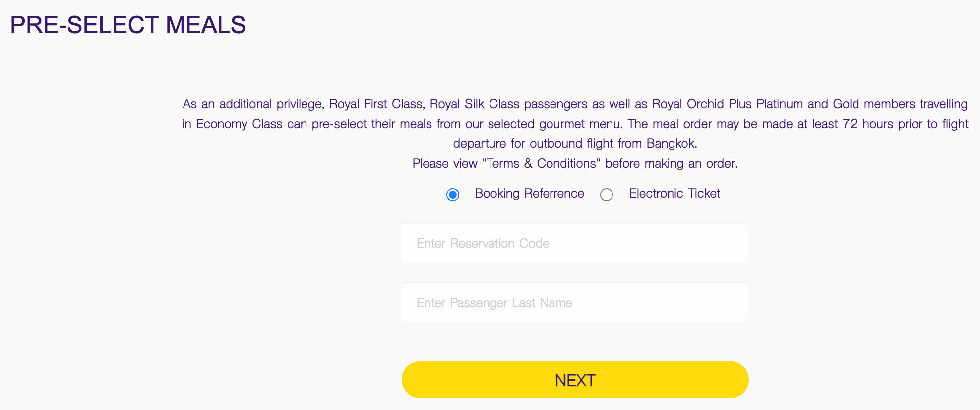The width and height of the screenshot is (980, 410).
Task: Click "before making an order" text
Action: pyautogui.click(x=671, y=164)
